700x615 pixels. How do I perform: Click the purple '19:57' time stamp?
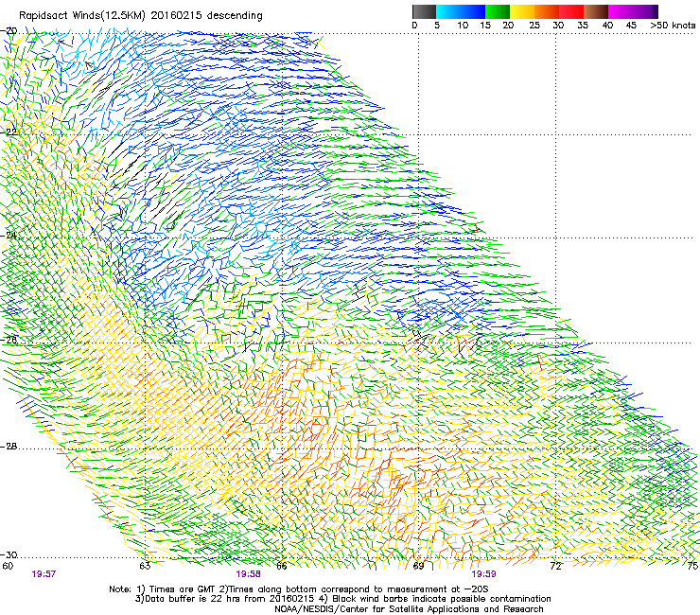(x=44, y=574)
